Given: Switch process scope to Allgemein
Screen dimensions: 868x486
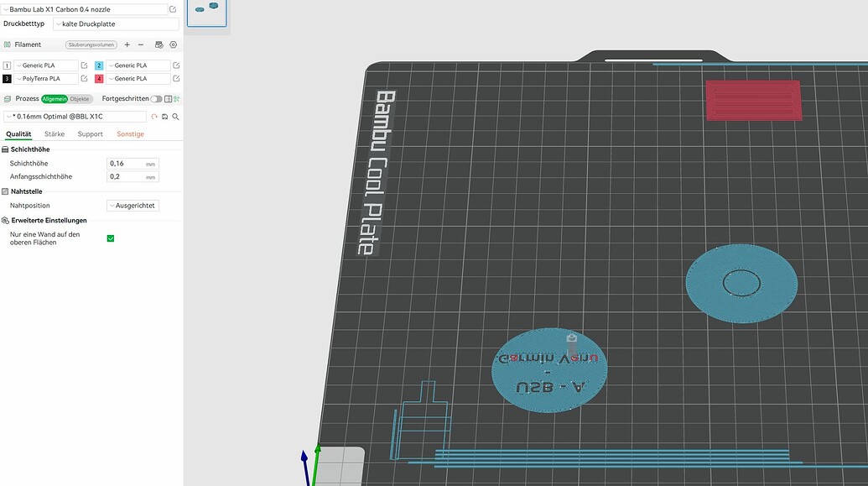Looking at the screenshot, I should tap(55, 99).
